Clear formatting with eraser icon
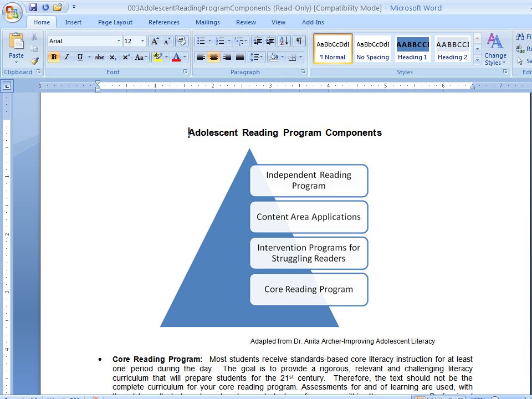 (182, 41)
